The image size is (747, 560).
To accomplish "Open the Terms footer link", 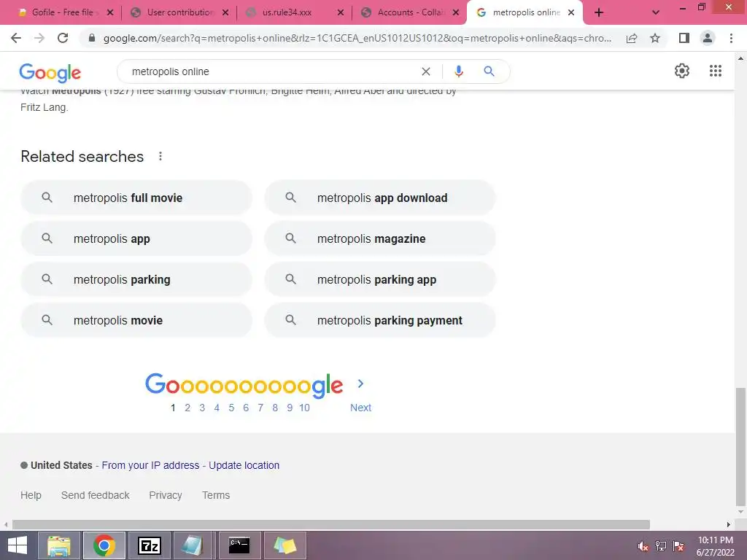I will [216, 495].
